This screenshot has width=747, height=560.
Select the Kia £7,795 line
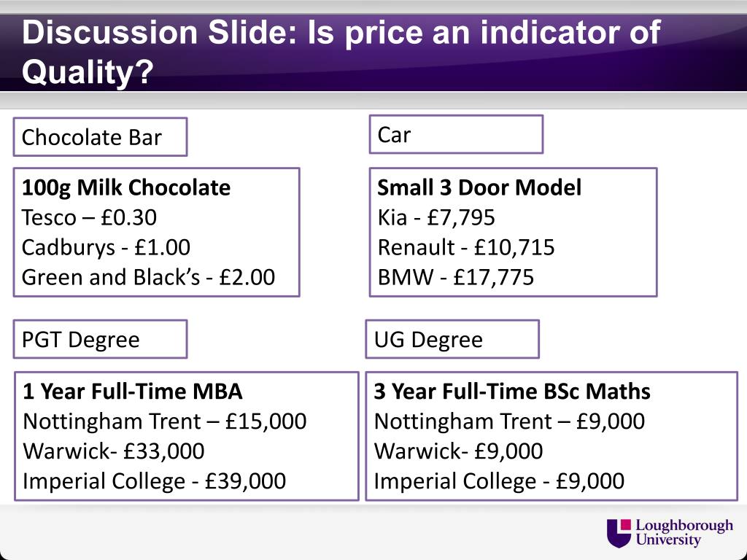pyautogui.click(x=436, y=217)
